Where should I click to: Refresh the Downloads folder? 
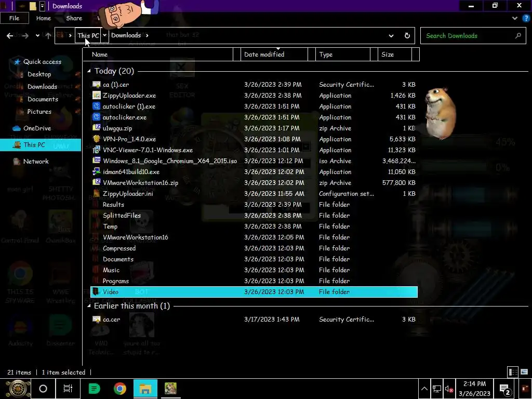(x=407, y=36)
